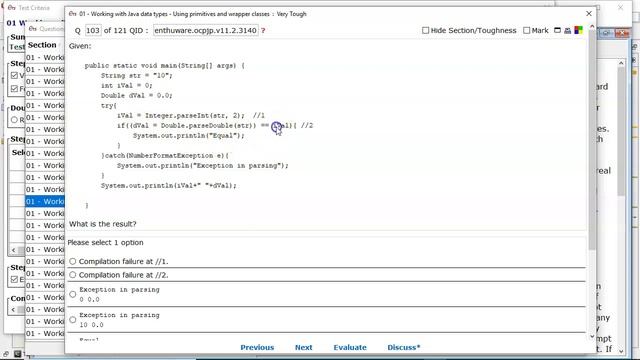
Task: Toggle second checked box starting with F
Action: pyautogui.click(x=15, y=89)
